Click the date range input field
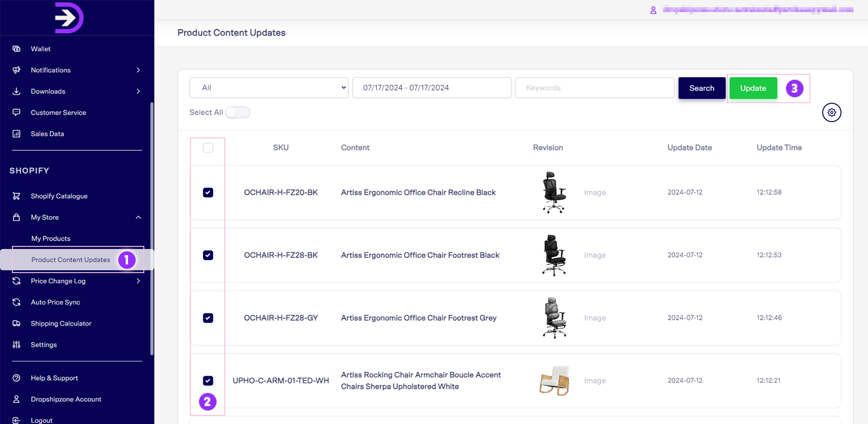This screenshot has width=868, height=424. [432, 87]
